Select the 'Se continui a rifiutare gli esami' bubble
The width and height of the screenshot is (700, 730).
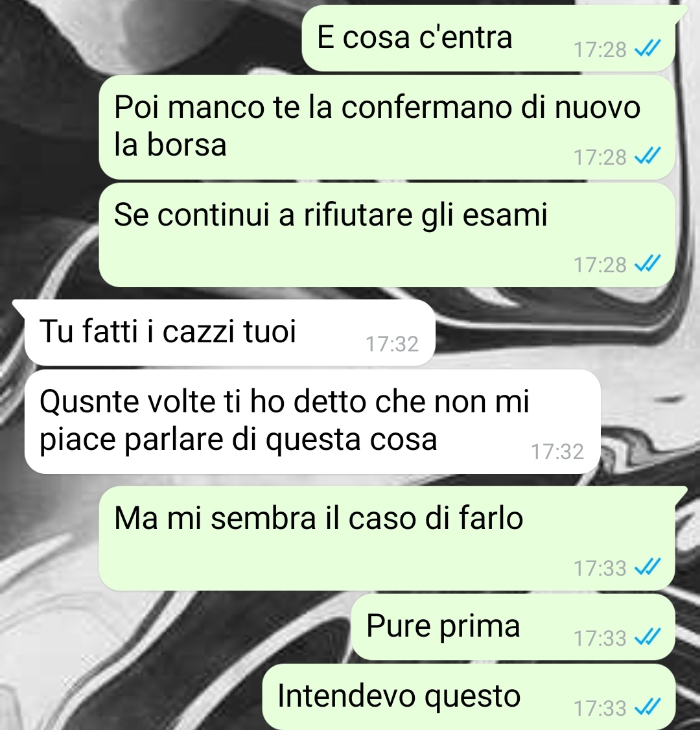387,235
